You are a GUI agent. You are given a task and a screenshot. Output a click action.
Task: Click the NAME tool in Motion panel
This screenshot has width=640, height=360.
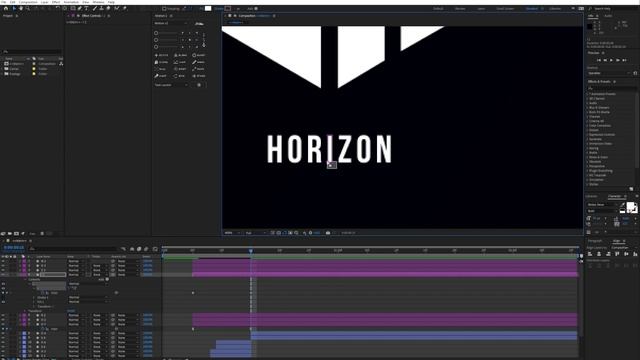click(199, 62)
